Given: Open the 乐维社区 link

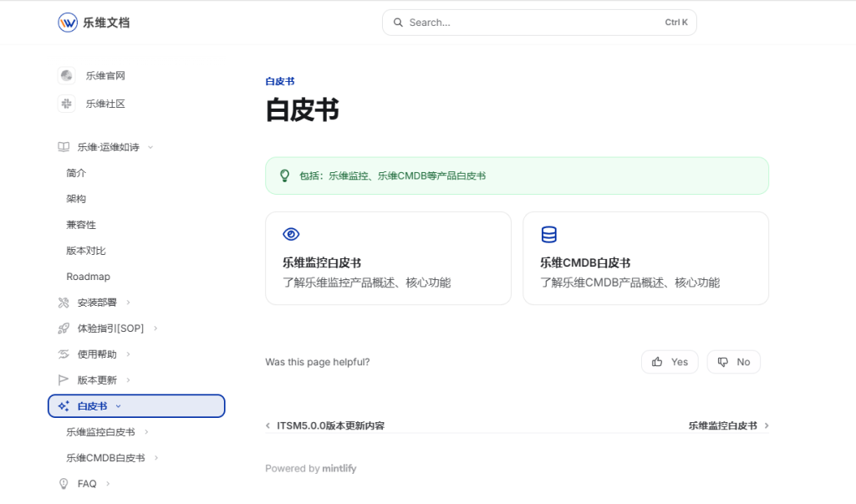Looking at the screenshot, I should tap(105, 103).
